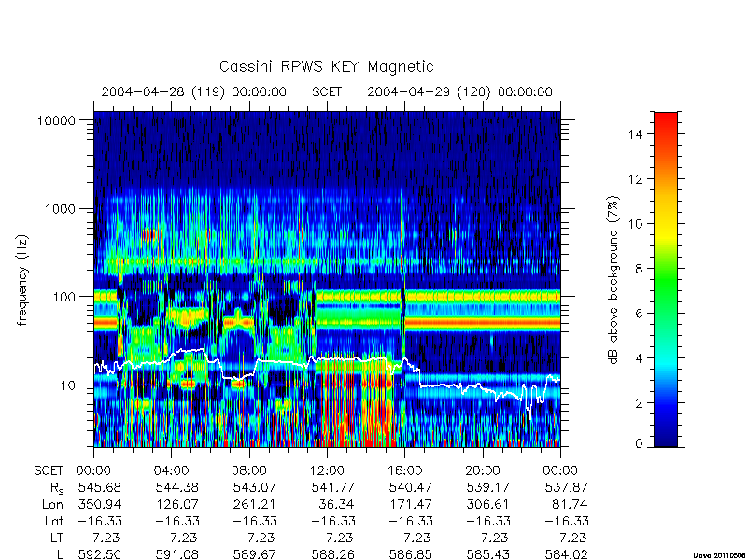Screen dimensions: 747x560
Task: Click the 'Lon' row label
Action: click(x=52, y=505)
